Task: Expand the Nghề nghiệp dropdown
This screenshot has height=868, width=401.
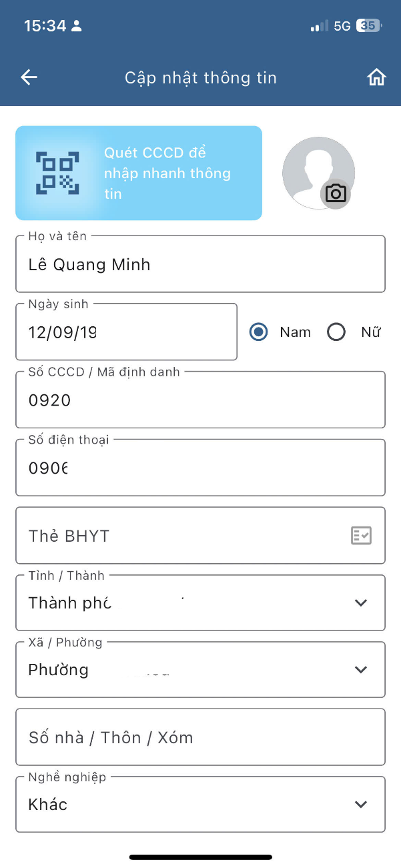Action: (361, 804)
